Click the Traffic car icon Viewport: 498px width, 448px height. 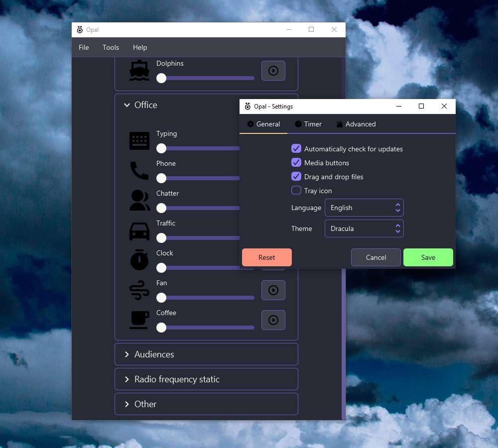click(x=139, y=231)
